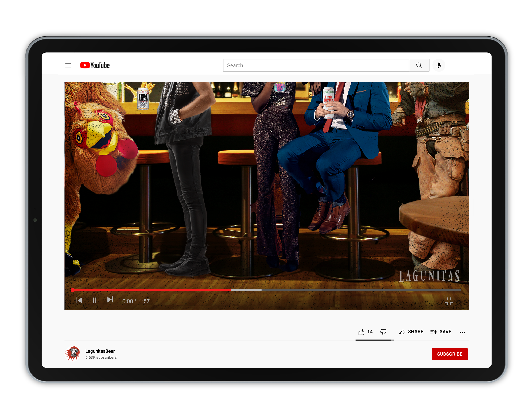Save video to a playlist
The image size is (532, 417).
click(x=441, y=332)
